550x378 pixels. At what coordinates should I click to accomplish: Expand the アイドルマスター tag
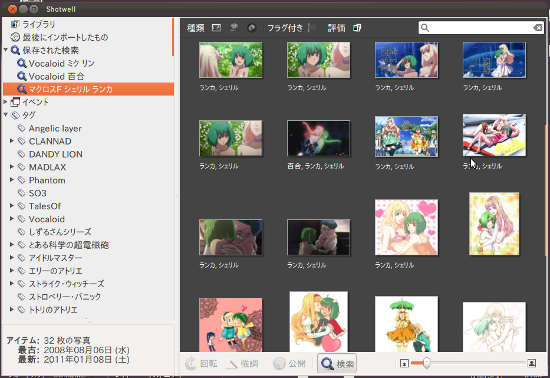[12, 258]
